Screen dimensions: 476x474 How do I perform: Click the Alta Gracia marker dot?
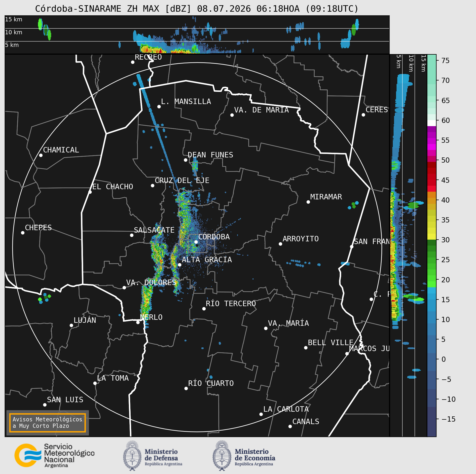click(x=180, y=265)
